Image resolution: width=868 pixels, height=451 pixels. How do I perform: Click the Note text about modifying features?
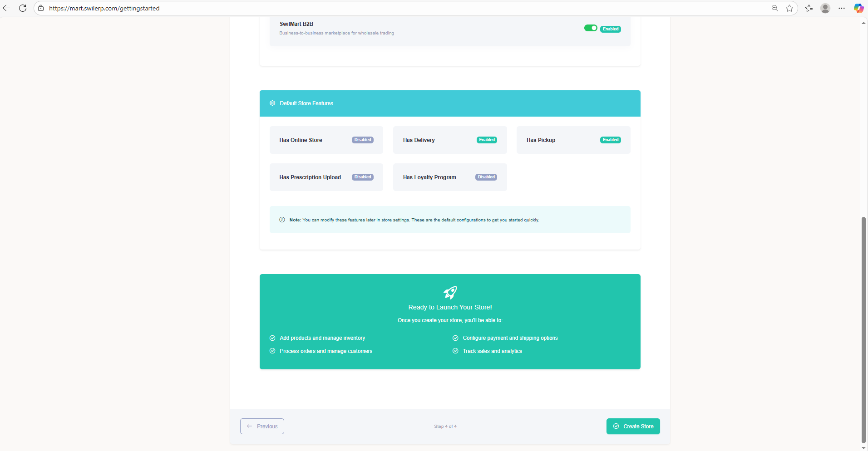(414, 220)
